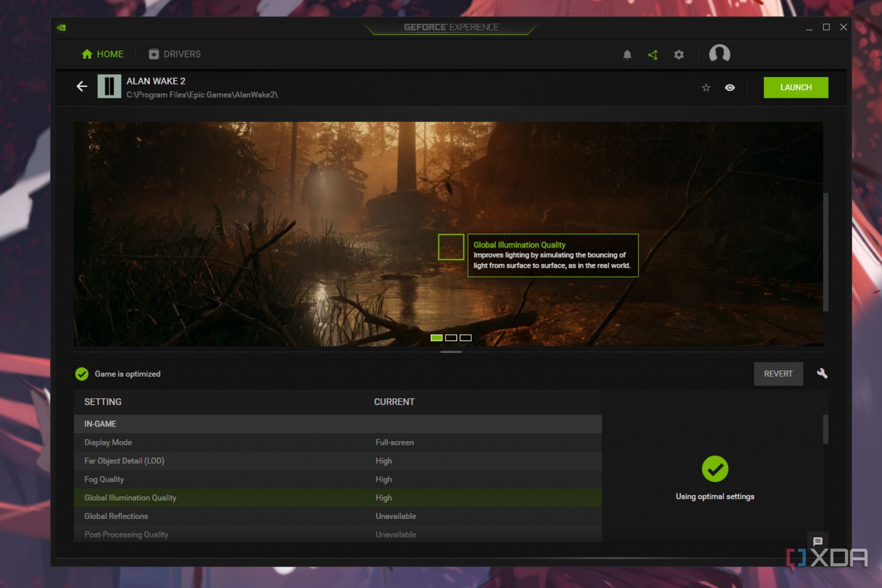The height and width of the screenshot is (588, 882).
Task: Grab the screenshot panel divider handle
Action: coord(451,352)
